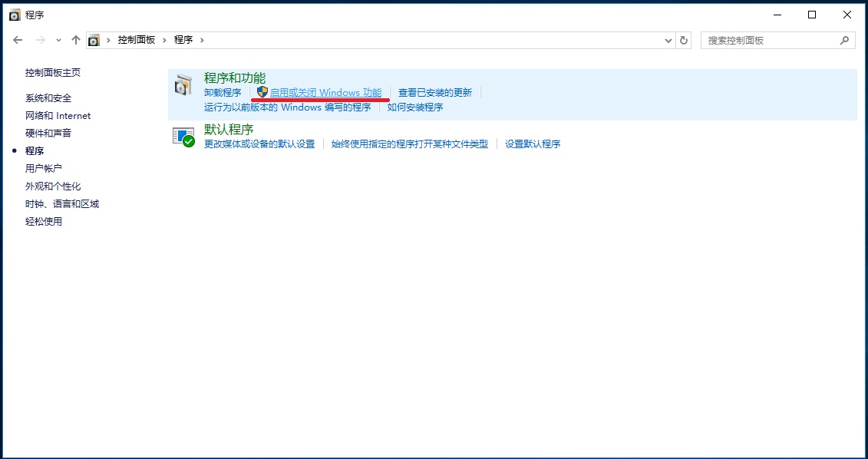
Task: Click 设置默认程序 link
Action: (533, 144)
